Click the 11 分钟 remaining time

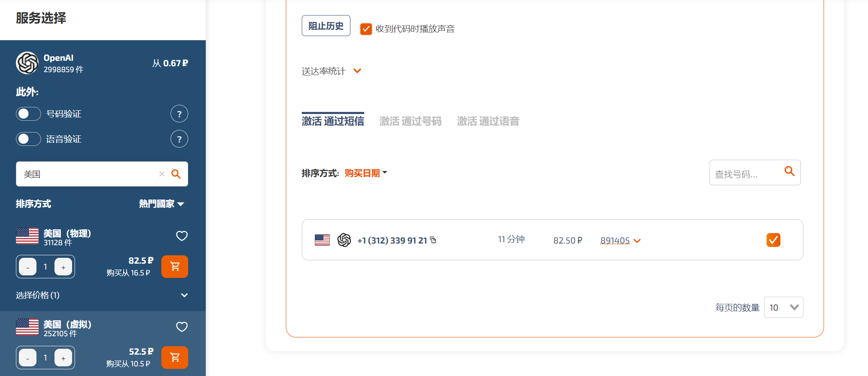click(511, 239)
